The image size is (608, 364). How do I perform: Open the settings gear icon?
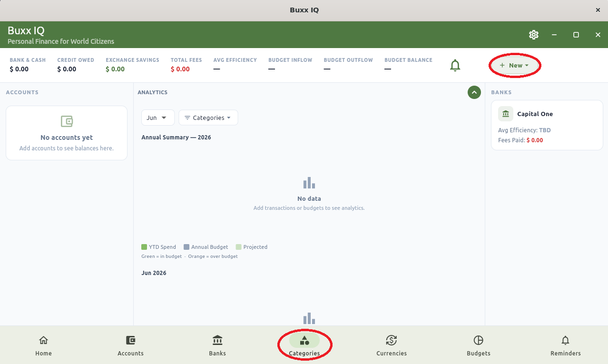pyautogui.click(x=533, y=35)
